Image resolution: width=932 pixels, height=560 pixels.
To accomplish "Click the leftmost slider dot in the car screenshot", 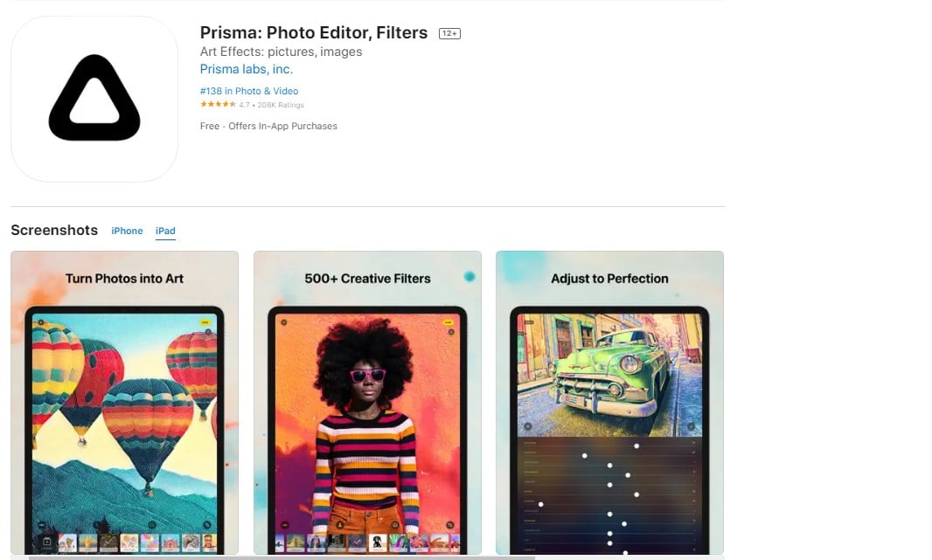I will (x=541, y=504).
